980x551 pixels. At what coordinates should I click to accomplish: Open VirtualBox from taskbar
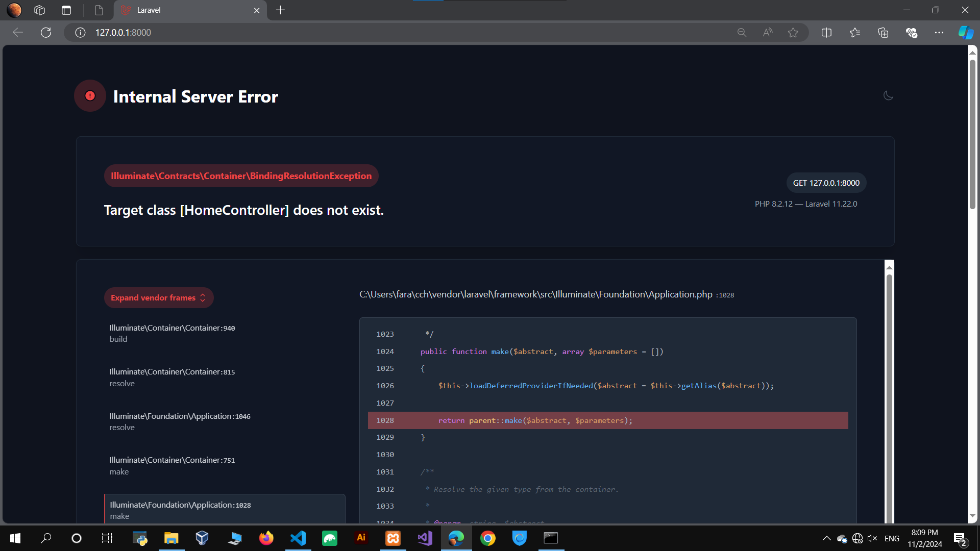coord(202,538)
